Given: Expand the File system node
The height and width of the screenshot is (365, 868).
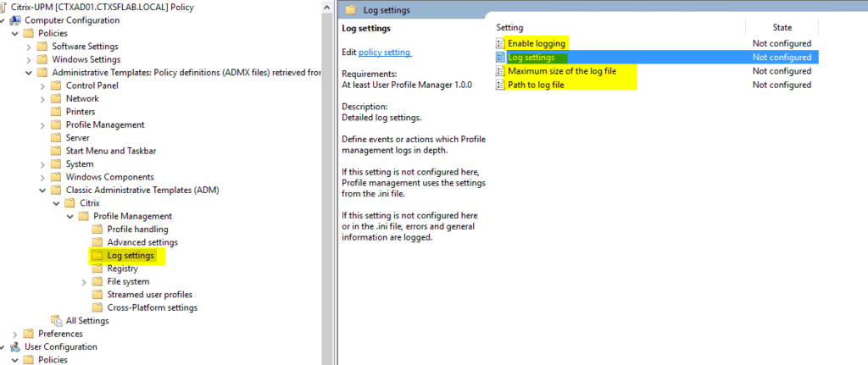Looking at the screenshot, I should pos(84,281).
